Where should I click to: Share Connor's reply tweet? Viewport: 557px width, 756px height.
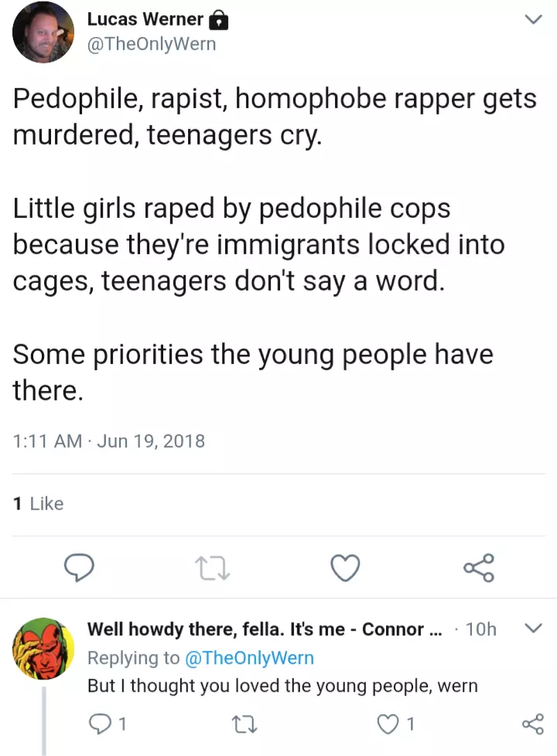coord(533,724)
